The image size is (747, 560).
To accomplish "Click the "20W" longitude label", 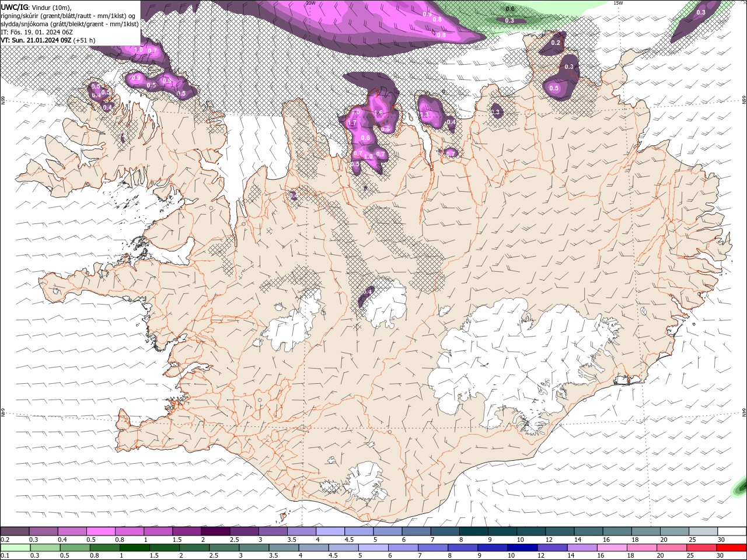I will pos(310,3).
